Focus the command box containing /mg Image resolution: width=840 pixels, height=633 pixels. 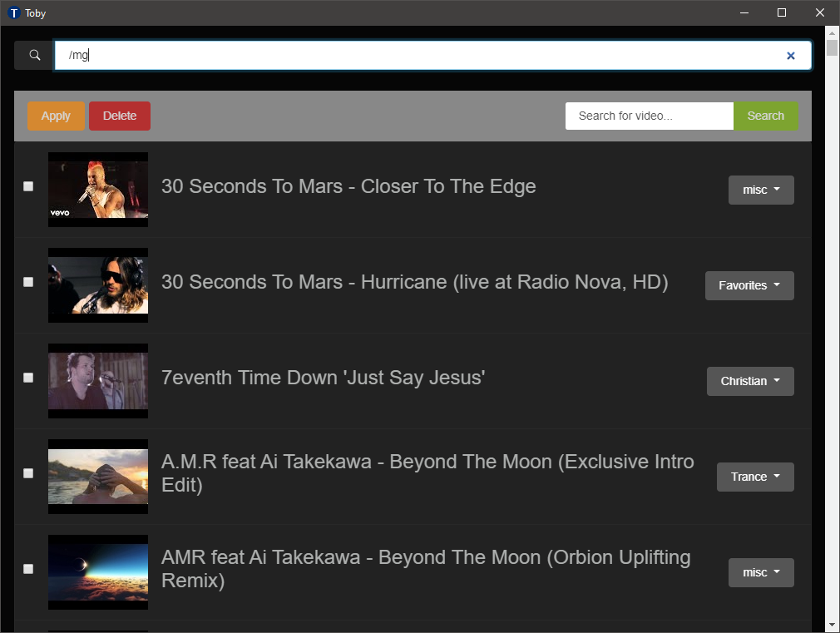point(432,55)
